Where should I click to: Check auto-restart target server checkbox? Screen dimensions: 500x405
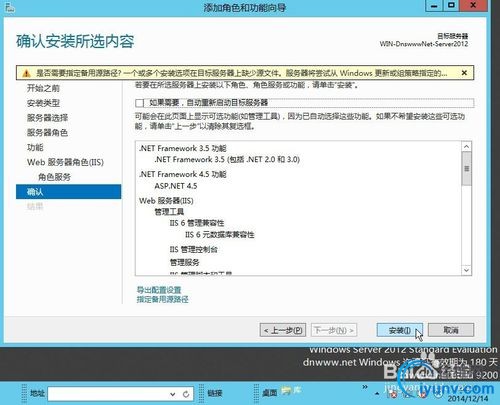(140, 103)
